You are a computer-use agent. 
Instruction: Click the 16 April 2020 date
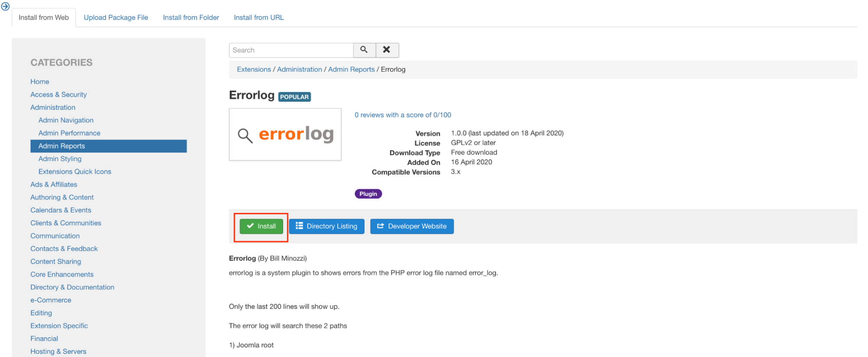coord(472,162)
